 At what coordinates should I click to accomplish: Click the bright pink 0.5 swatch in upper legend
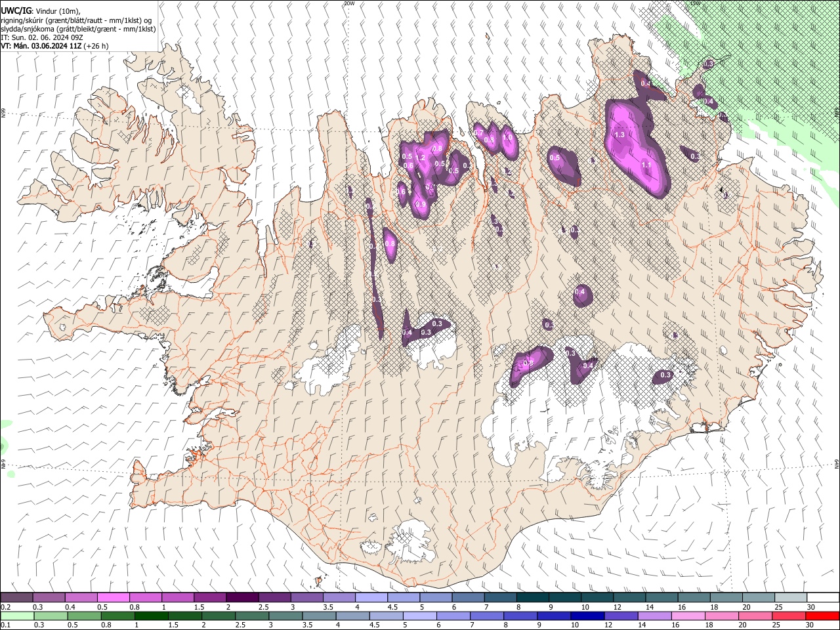click(x=113, y=598)
